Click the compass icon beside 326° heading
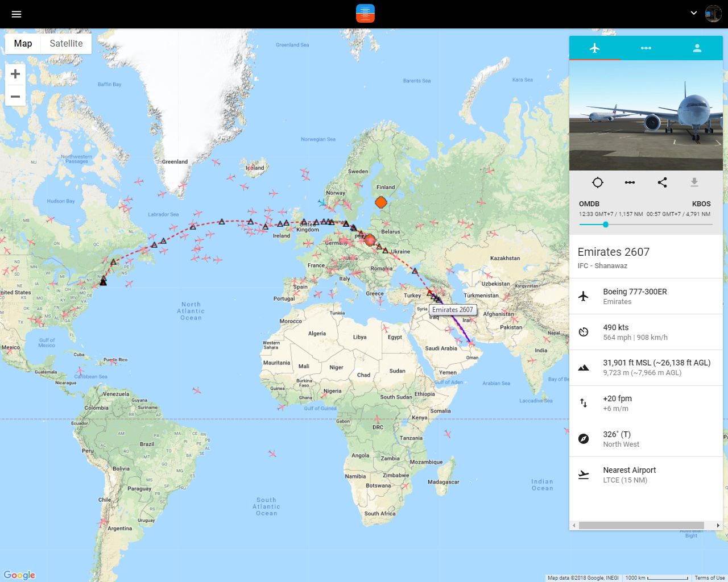Image resolution: width=728 pixels, height=582 pixels. [x=584, y=439]
